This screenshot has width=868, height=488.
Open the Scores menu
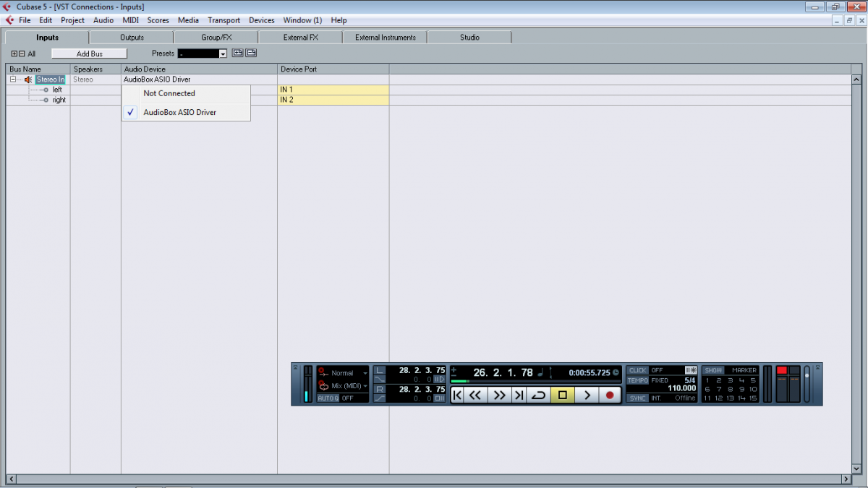click(x=158, y=20)
